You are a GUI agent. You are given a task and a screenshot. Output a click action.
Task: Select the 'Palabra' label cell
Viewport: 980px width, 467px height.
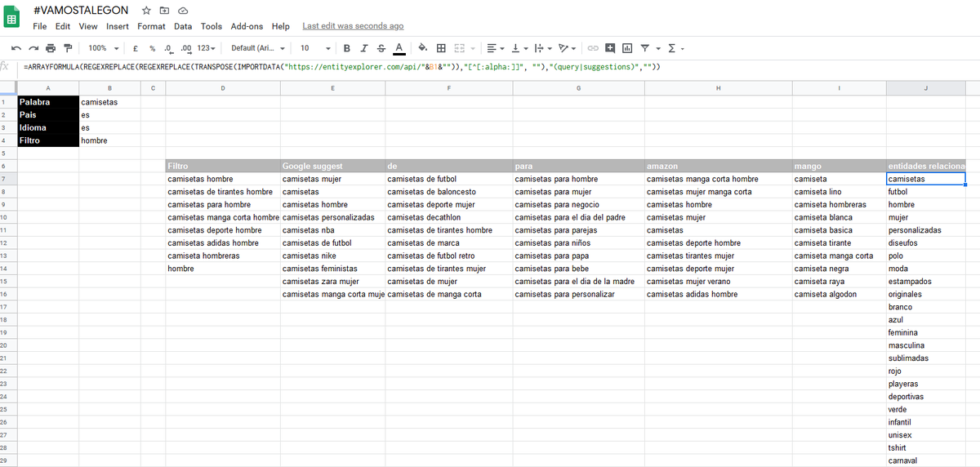[x=48, y=102]
